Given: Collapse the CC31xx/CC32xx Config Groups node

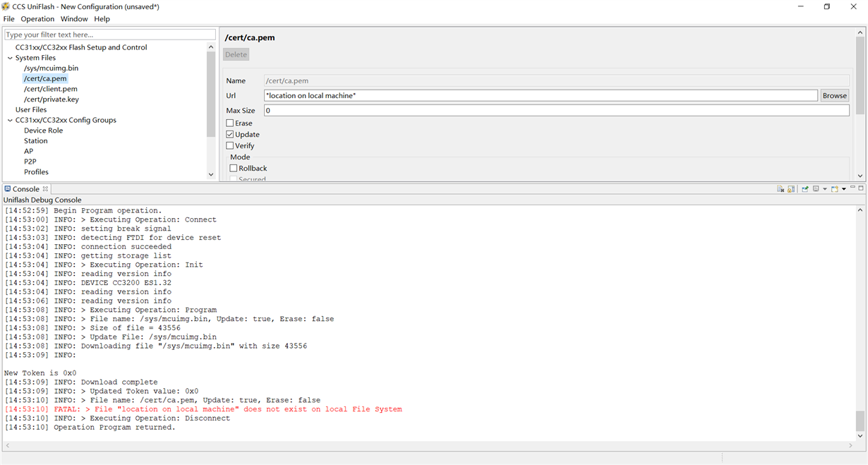Looking at the screenshot, I should coord(10,120).
